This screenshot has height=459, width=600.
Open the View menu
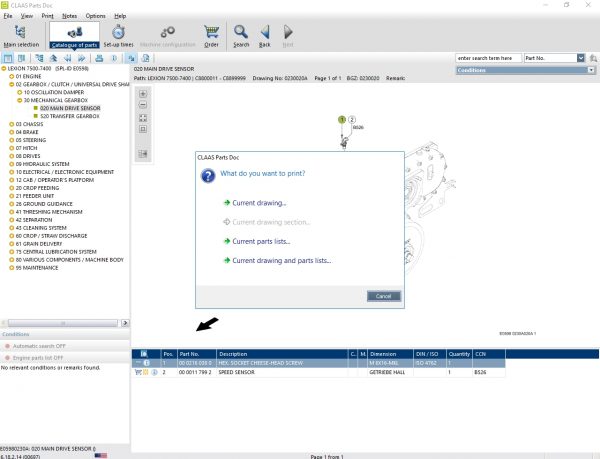pyautogui.click(x=27, y=16)
